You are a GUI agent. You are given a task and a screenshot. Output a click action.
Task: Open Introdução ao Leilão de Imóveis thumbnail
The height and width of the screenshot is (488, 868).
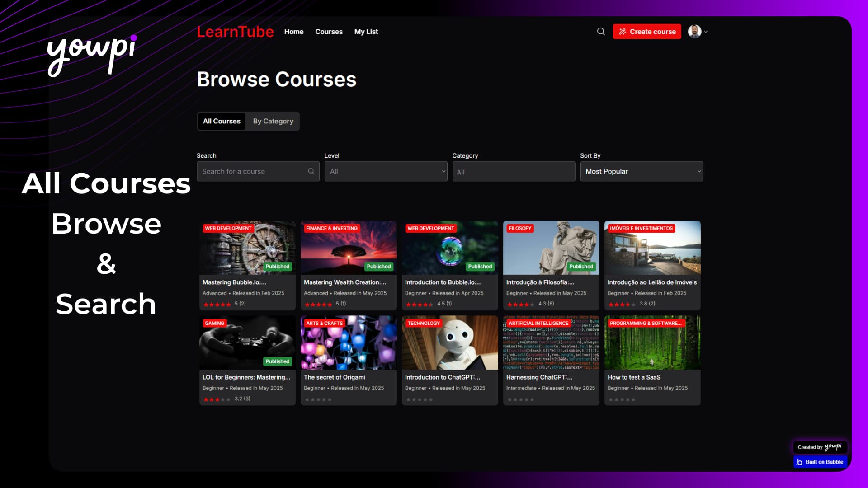click(652, 248)
